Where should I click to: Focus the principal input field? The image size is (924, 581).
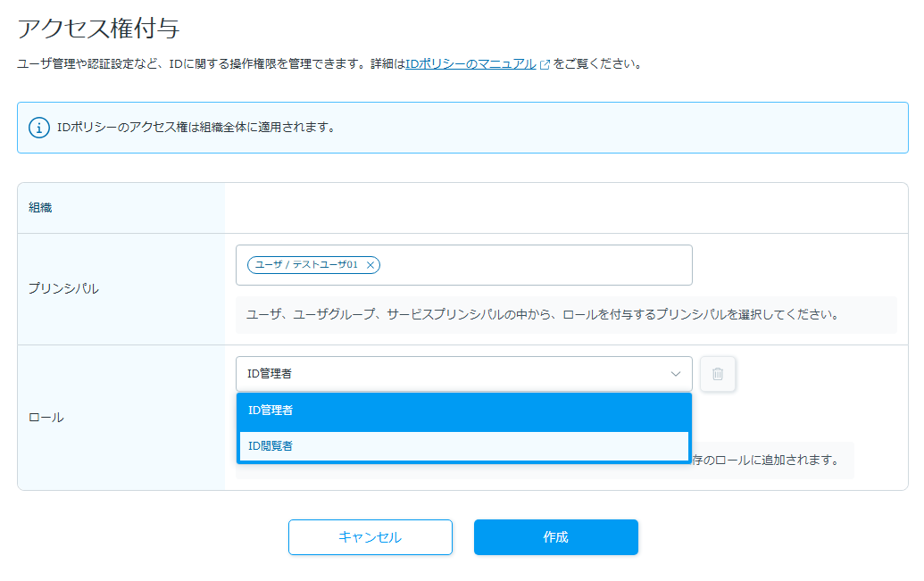click(536, 265)
